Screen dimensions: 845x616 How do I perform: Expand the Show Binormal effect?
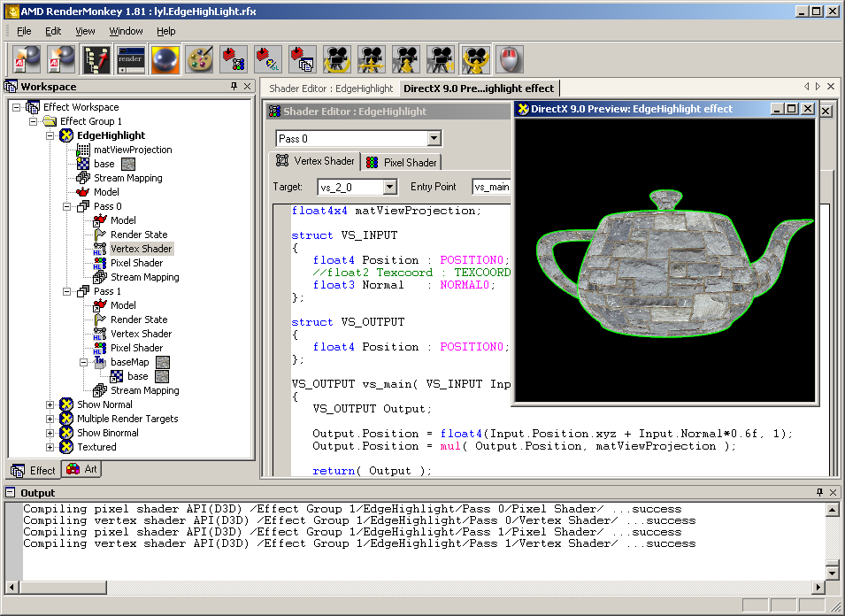pos(50,434)
